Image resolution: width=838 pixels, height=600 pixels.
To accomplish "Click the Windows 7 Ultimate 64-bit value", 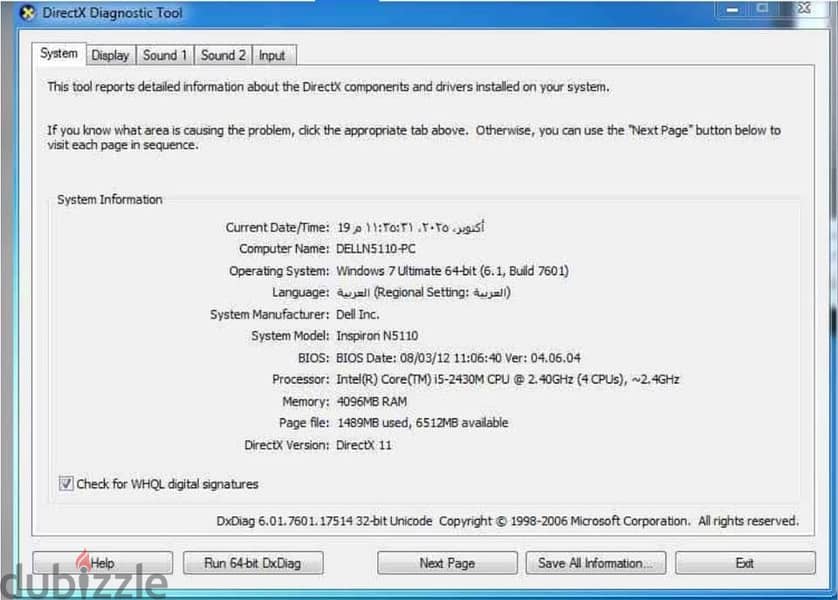I will tap(452, 271).
